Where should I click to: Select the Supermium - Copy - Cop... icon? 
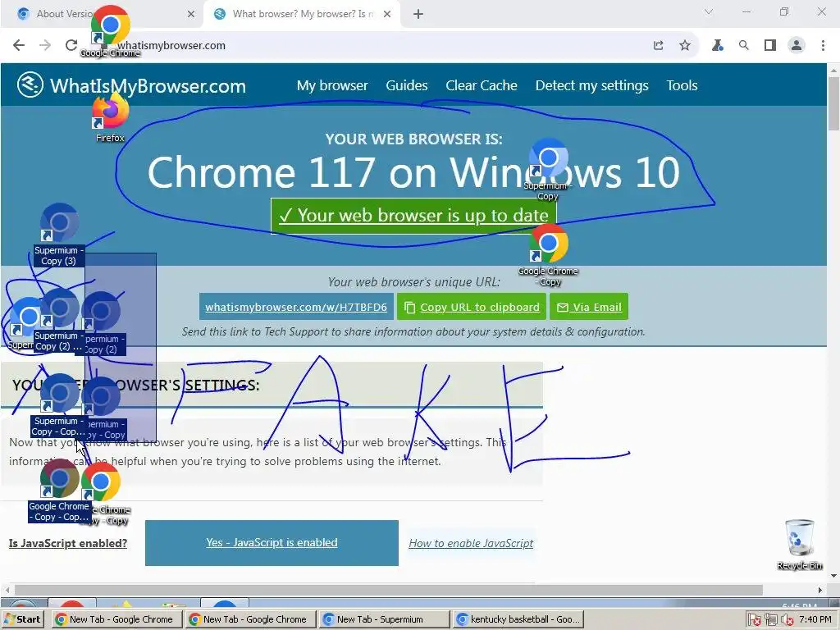pyautogui.click(x=59, y=405)
